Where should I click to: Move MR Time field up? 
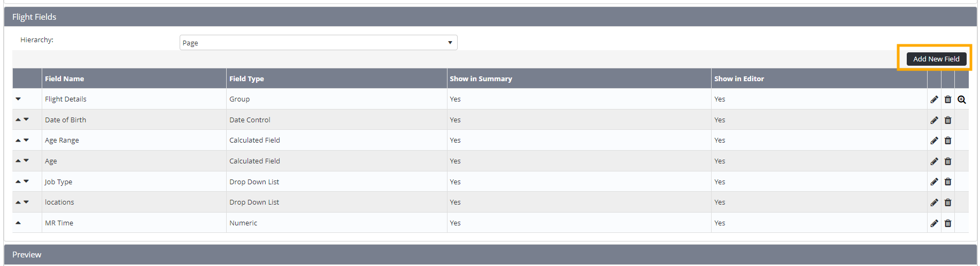(18, 223)
